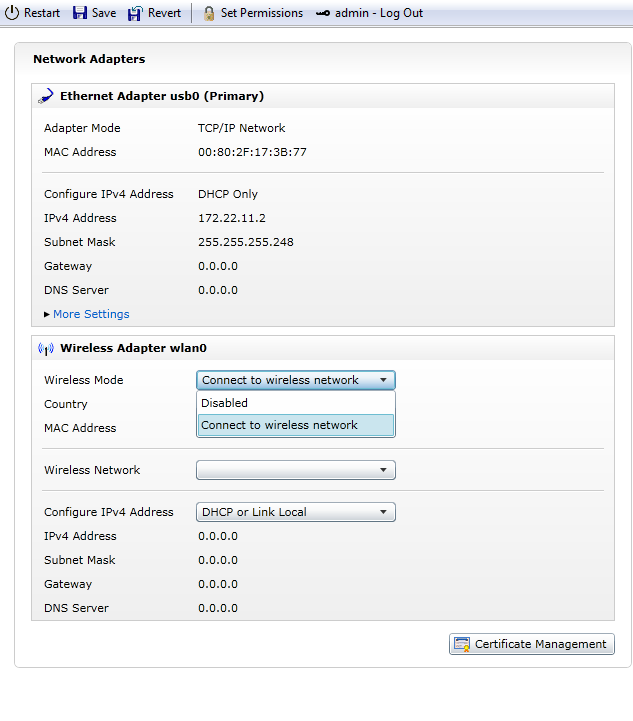The height and width of the screenshot is (721, 633).
Task: Click the Save floppy disk icon
Action: click(x=80, y=13)
